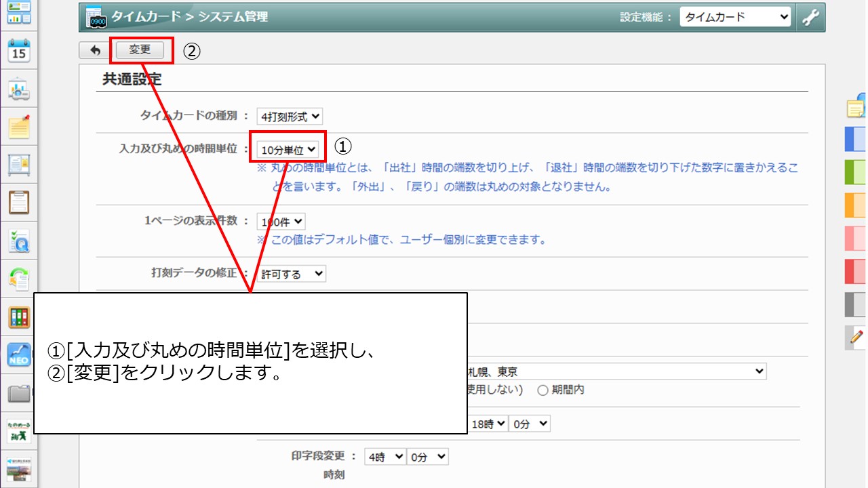Open the three-binder cabinet icon

[x=19, y=317]
